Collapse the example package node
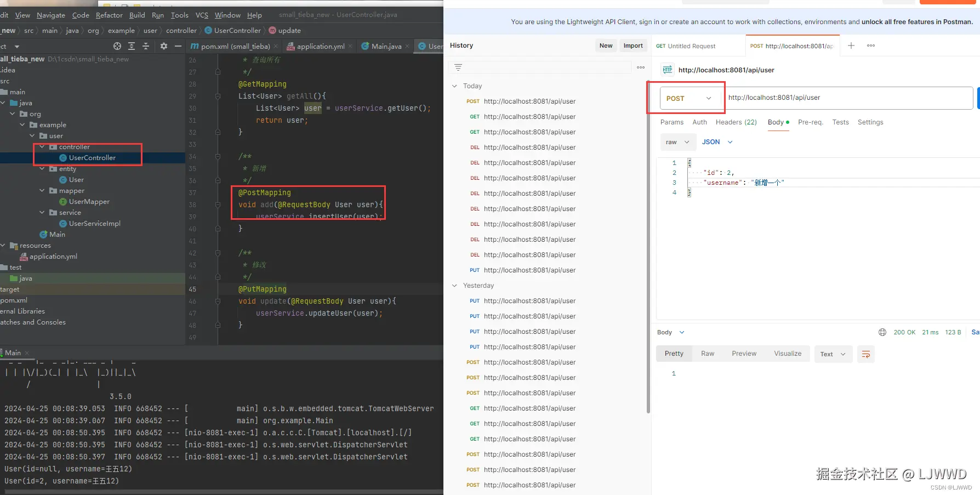The image size is (980, 495). [22, 125]
